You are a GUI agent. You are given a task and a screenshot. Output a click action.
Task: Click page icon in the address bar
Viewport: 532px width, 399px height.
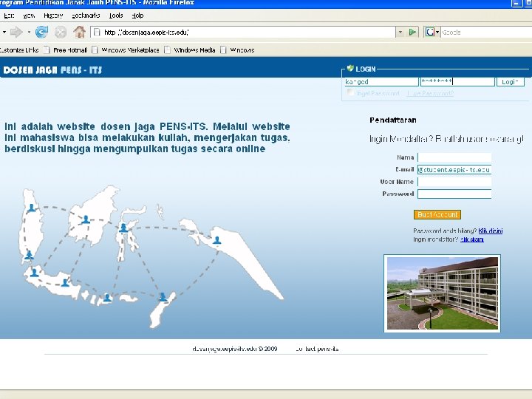pos(97,33)
